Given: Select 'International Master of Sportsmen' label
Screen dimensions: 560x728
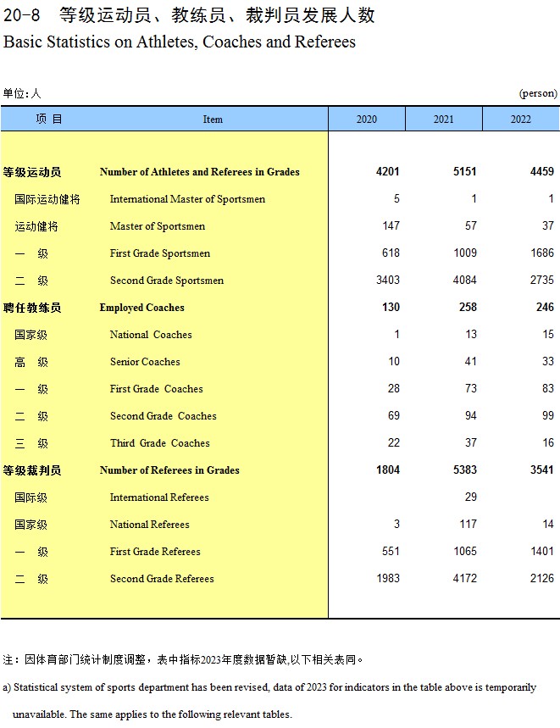Looking at the screenshot, I should (187, 199).
